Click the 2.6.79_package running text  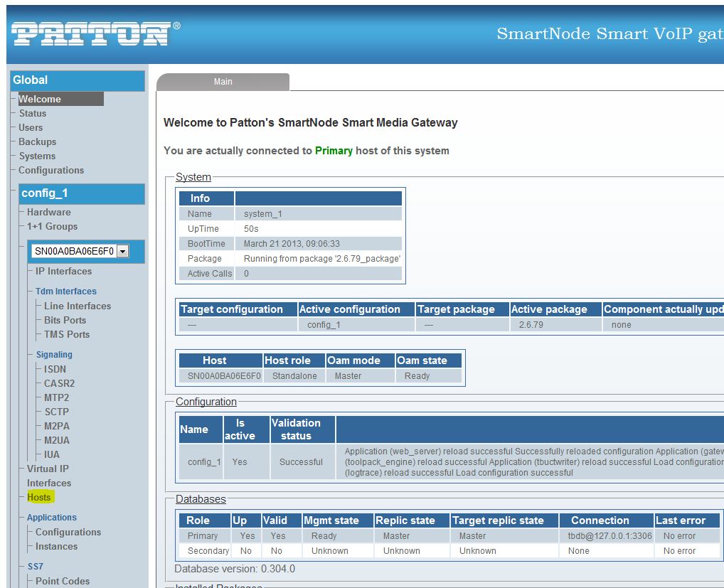322,259
